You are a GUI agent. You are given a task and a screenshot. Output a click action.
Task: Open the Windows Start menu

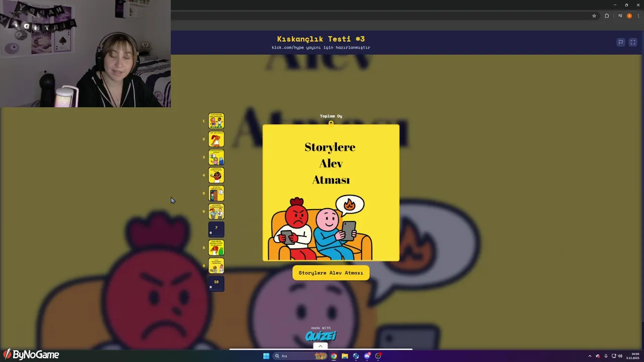click(266, 356)
